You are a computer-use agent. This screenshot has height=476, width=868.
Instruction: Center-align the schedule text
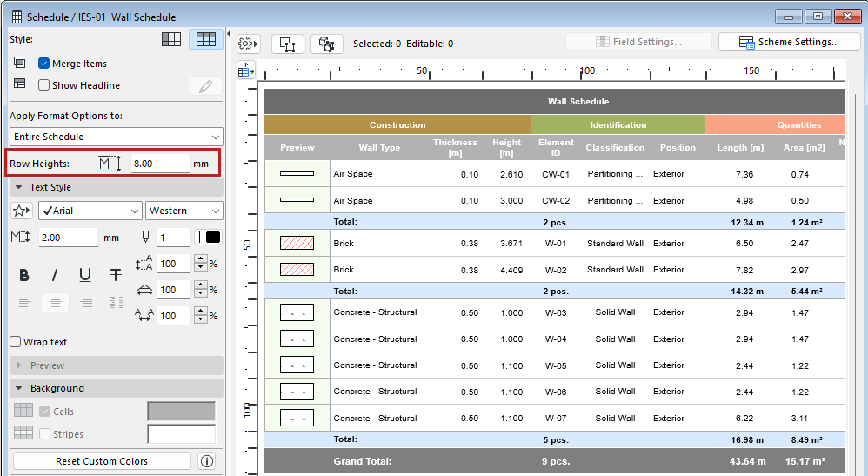(55, 303)
